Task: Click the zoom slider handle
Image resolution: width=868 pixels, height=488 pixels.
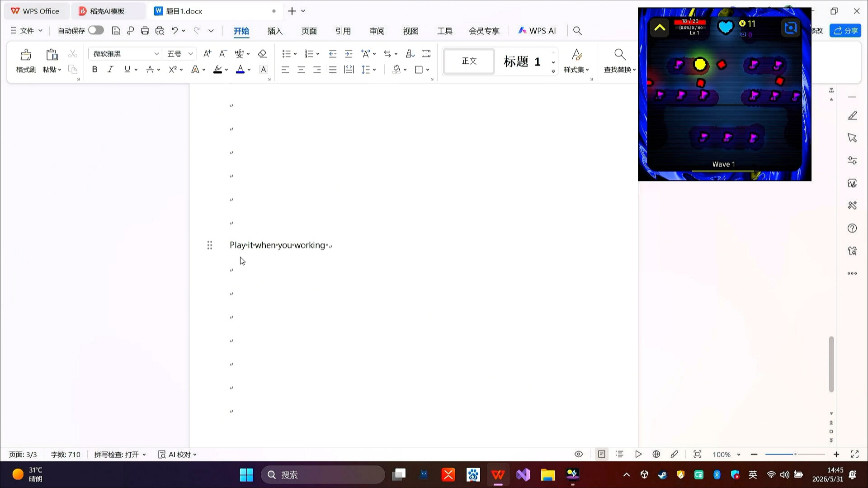Action: (795, 454)
